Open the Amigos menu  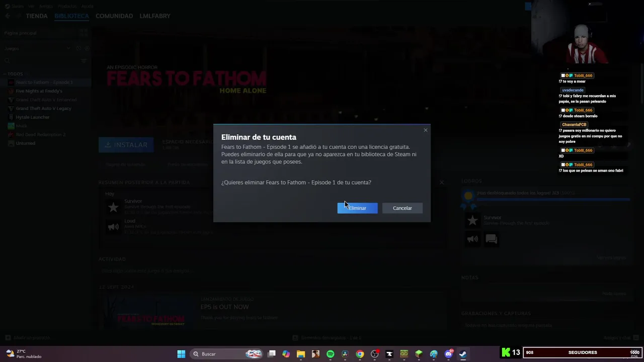(46, 6)
